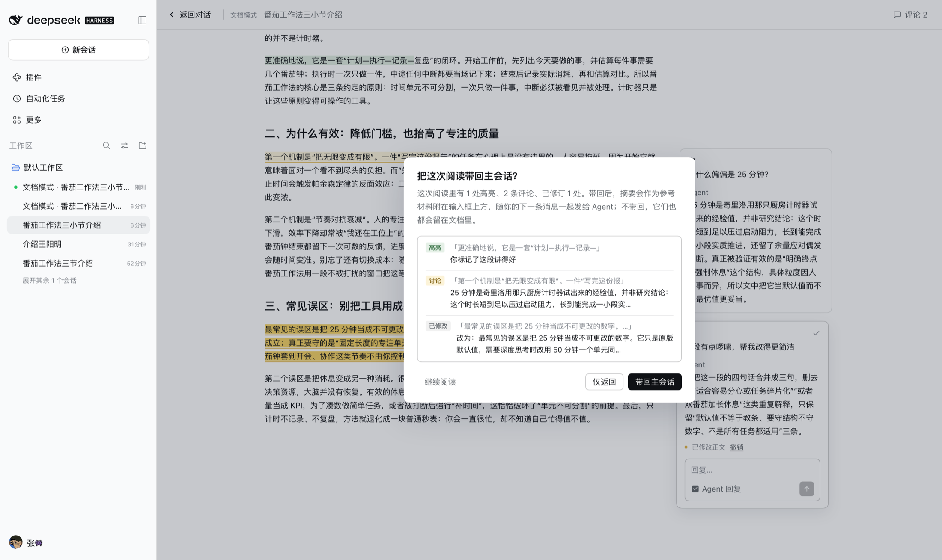
Task: Send reply with arrow button
Action: (807, 489)
